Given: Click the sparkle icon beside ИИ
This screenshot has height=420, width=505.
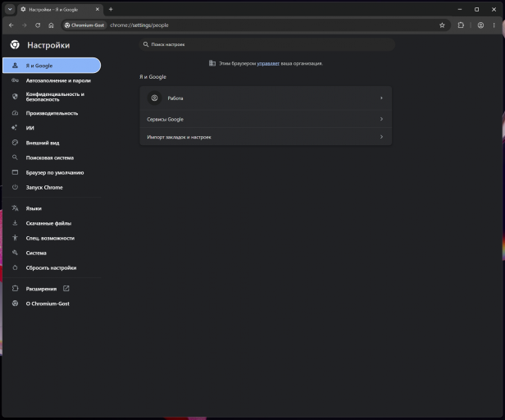Looking at the screenshot, I should coord(15,128).
